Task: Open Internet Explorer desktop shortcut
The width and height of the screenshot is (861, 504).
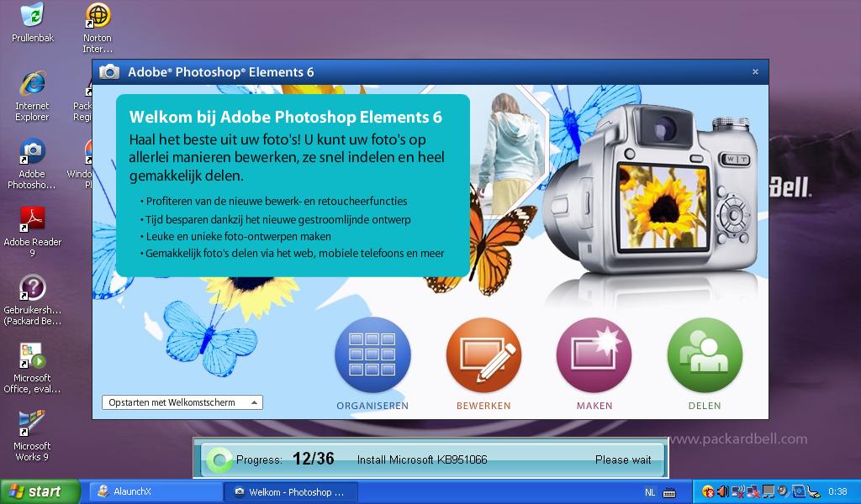Action: [x=32, y=85]
